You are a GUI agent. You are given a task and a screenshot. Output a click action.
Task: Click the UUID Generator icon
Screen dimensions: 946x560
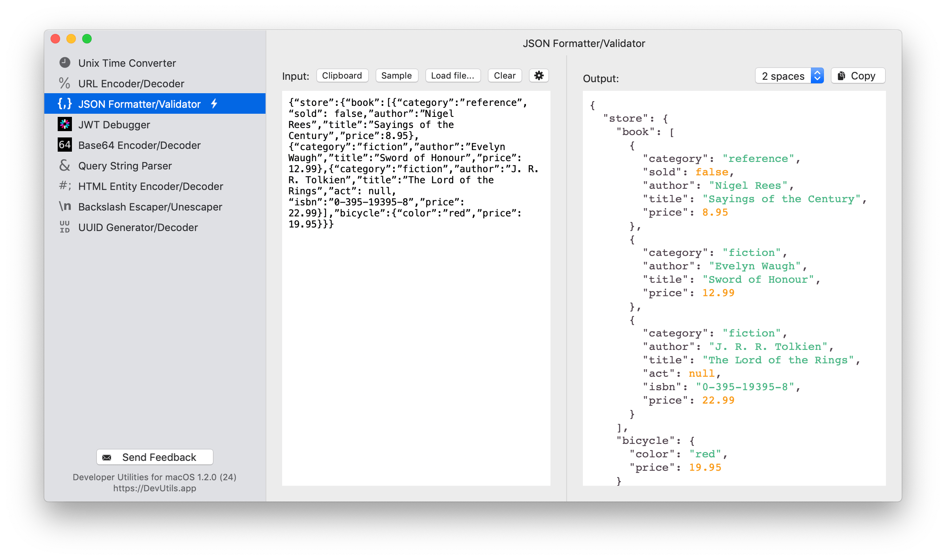65,227
